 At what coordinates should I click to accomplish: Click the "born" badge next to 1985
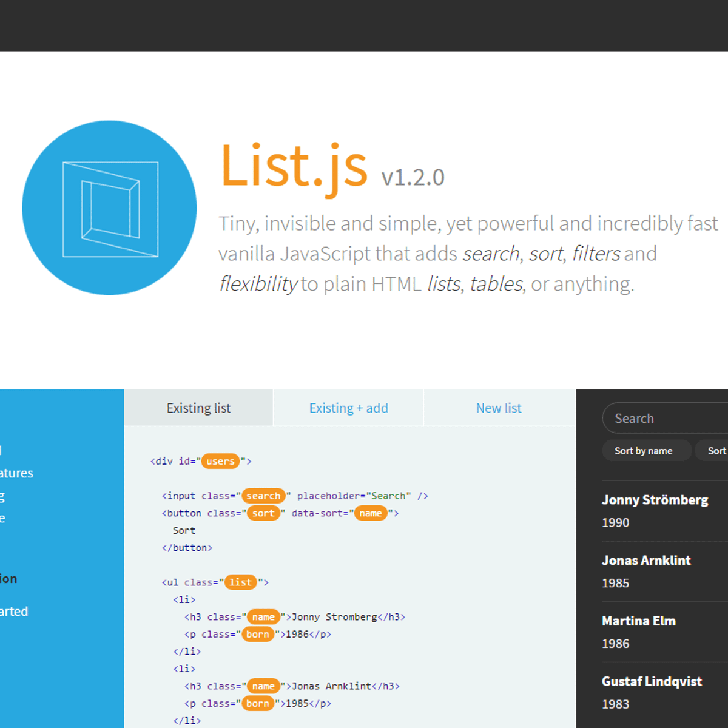tap(258, 703)
